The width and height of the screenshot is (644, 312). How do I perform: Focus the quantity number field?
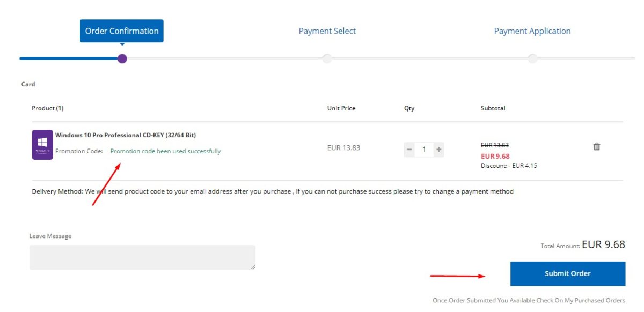coord(424,150)
